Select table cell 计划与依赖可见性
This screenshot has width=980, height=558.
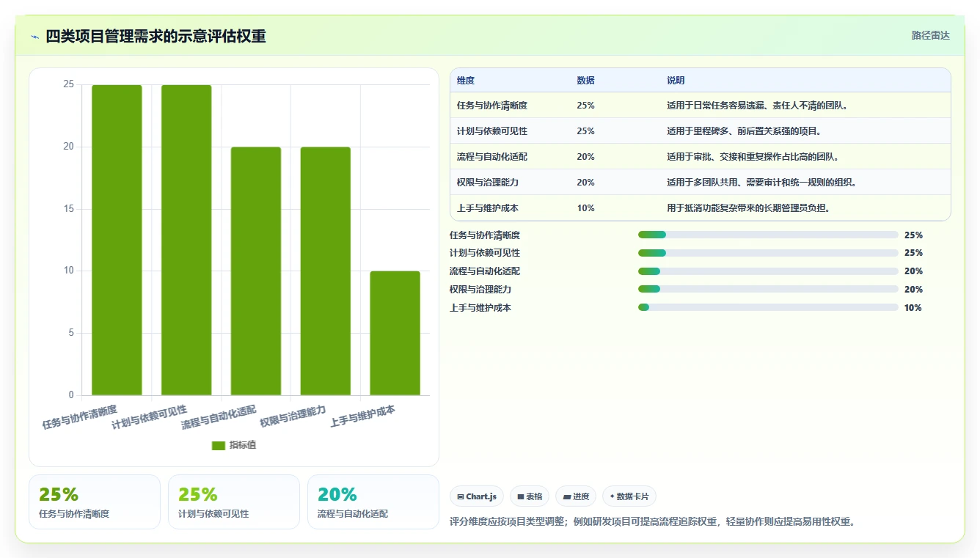[492, 131]
